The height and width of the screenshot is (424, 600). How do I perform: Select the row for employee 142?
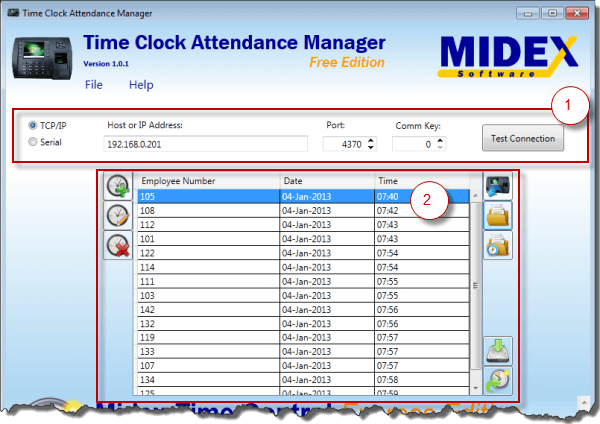(303, 310)
